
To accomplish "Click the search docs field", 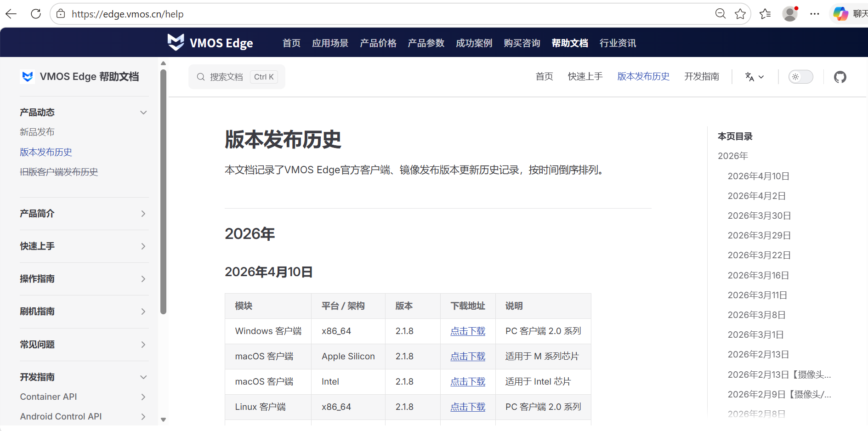I will (x=237, y=77).
